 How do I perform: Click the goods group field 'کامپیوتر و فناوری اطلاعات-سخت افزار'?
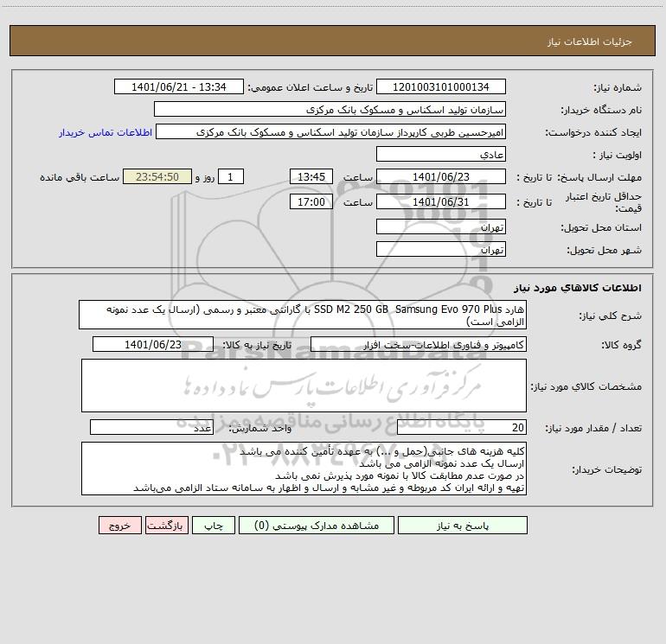(419, 344)
